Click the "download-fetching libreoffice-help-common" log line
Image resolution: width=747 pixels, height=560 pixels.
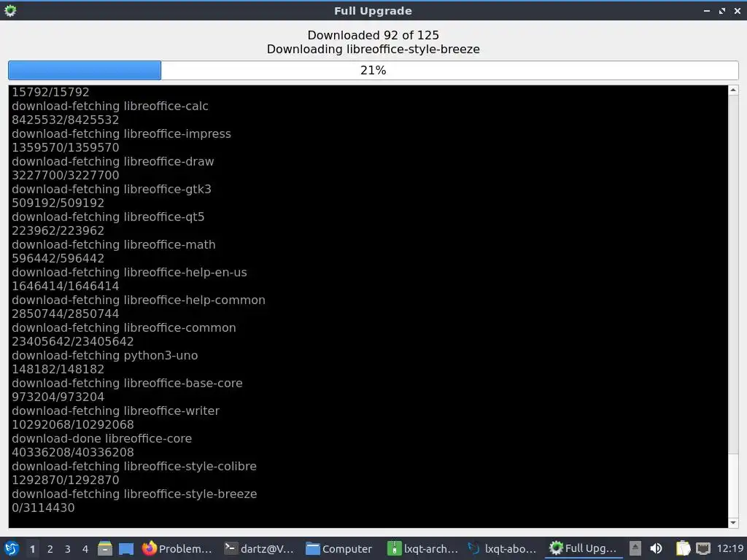[x=139, y=300]
